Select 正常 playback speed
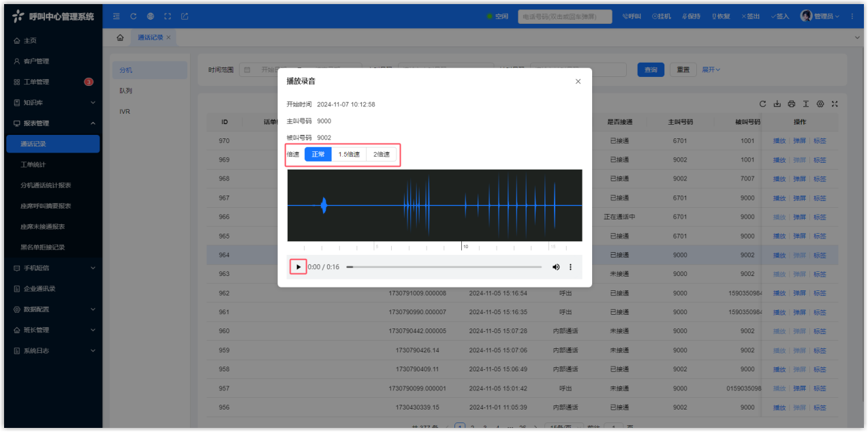868x432 pixels. pyautogui.click(x=318, y=155)
